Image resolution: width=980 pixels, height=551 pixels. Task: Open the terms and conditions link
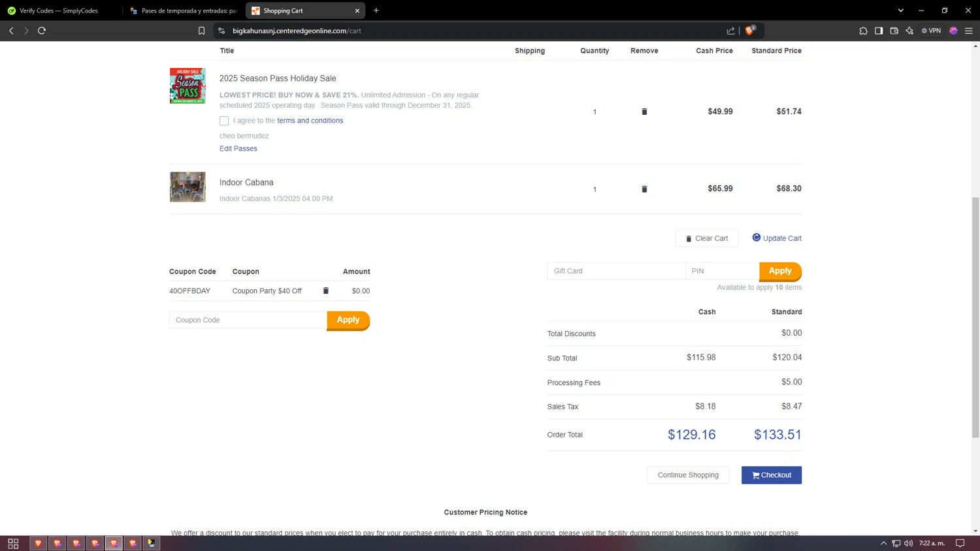310,121
